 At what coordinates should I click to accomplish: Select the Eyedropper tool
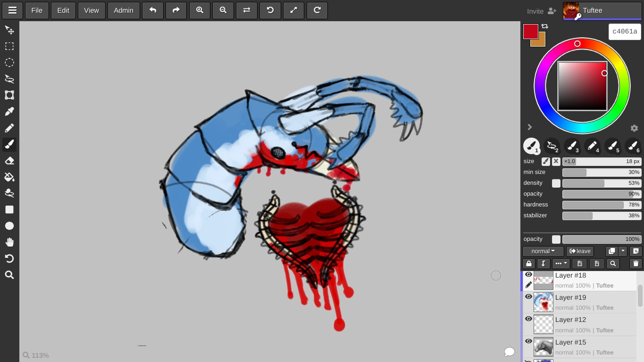(9, 111)
